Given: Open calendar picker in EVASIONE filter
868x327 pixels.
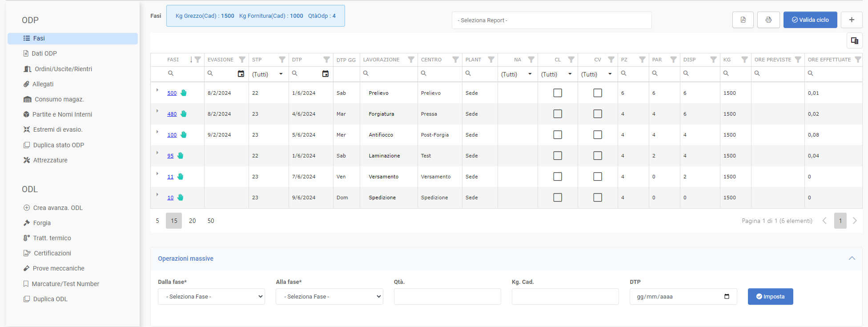Looking at the screenshot, I should click(241, 74).
